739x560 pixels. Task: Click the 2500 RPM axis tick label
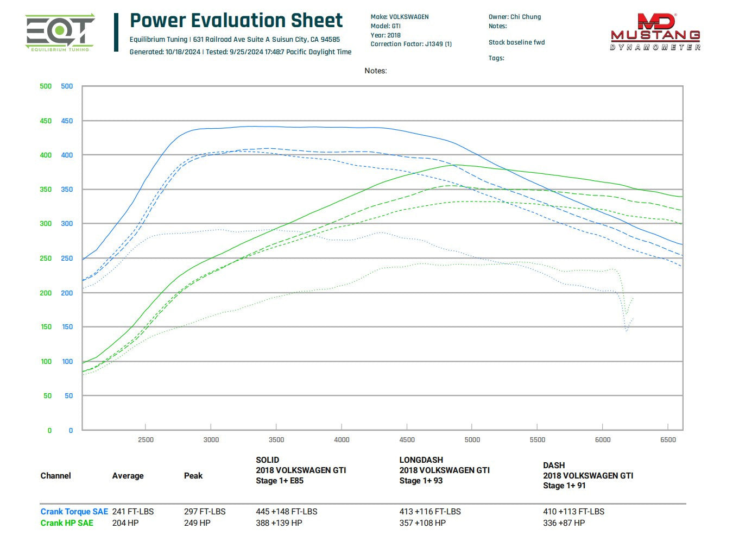click(146, 440)
